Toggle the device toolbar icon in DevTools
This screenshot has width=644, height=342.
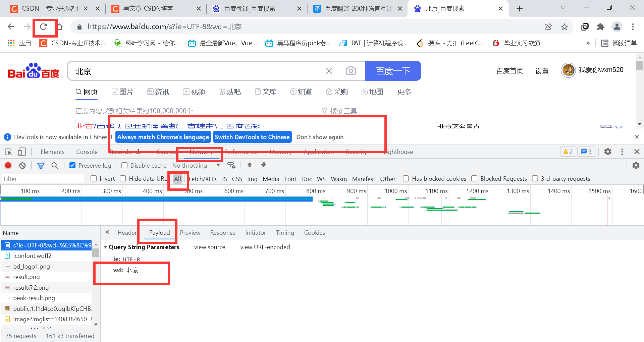tap(22, 152)
